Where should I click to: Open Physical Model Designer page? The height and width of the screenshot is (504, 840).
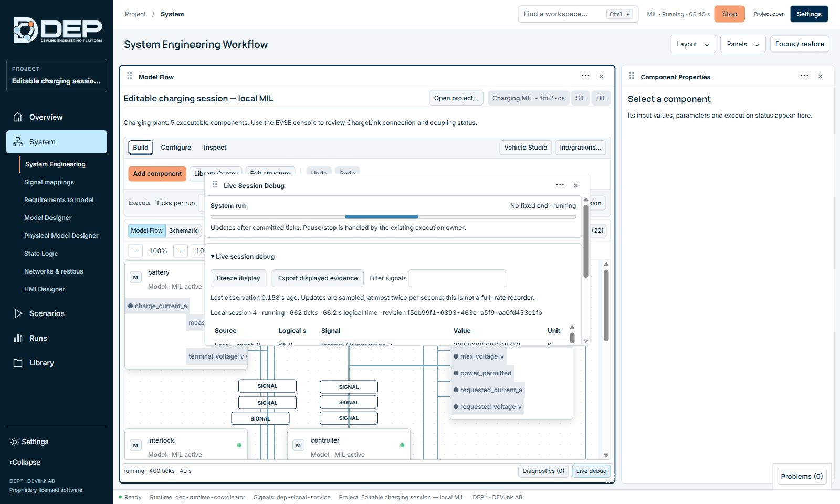pos(61,236)
